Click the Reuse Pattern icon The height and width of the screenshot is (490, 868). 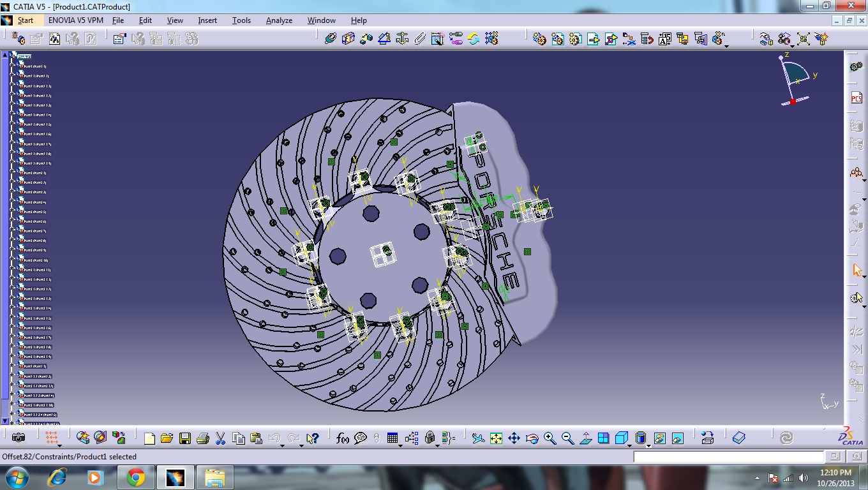[x=491, y=39]
